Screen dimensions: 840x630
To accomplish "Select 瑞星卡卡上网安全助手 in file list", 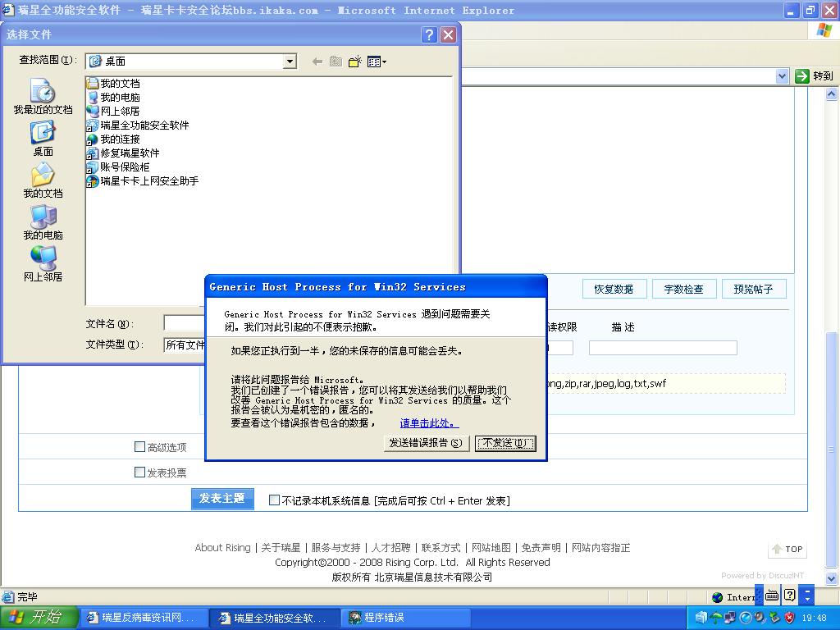I will pyautogui.click(x=143, y=180).
